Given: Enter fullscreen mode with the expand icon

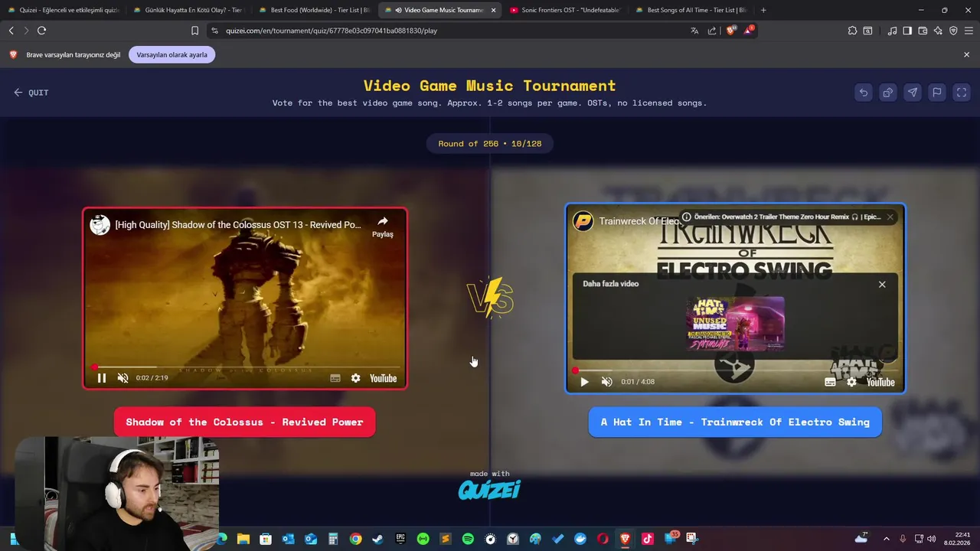Looking at the screenshot, I should tap(962, 93).
